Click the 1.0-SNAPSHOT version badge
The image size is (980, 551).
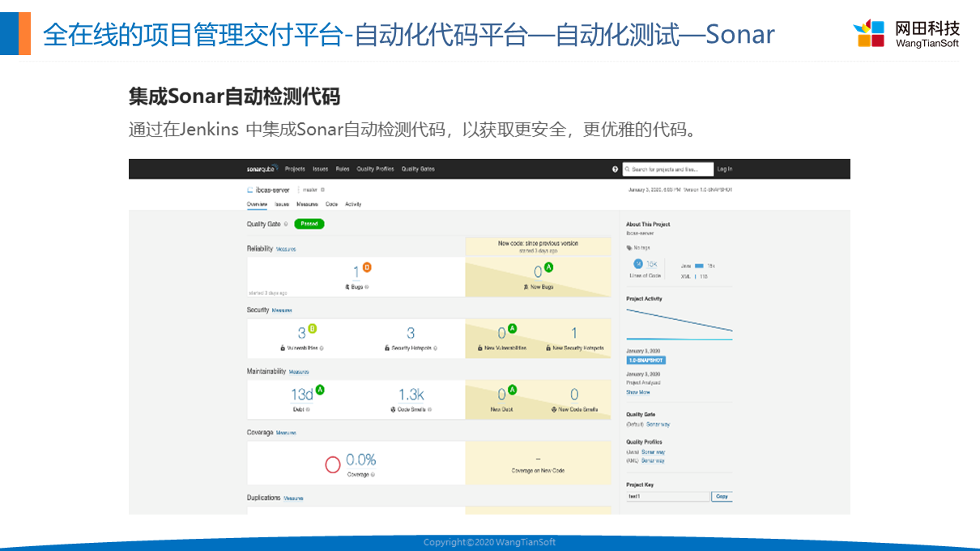coord(646,360)
